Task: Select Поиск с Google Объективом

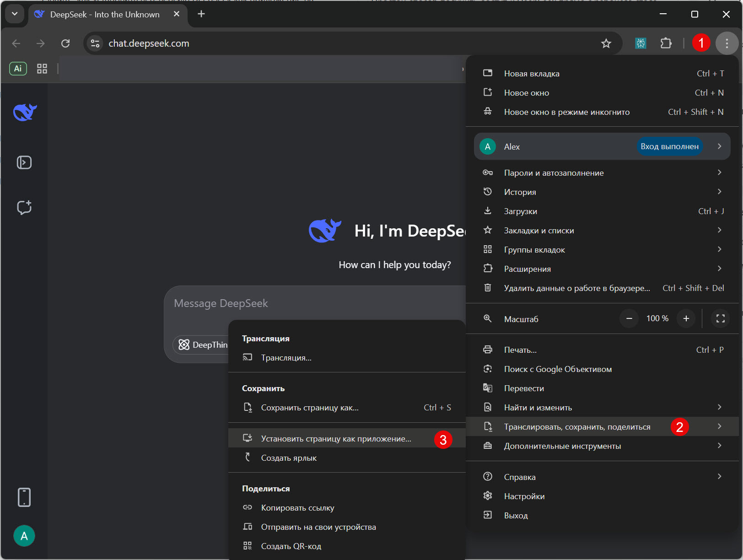Action: pos(602,369)
